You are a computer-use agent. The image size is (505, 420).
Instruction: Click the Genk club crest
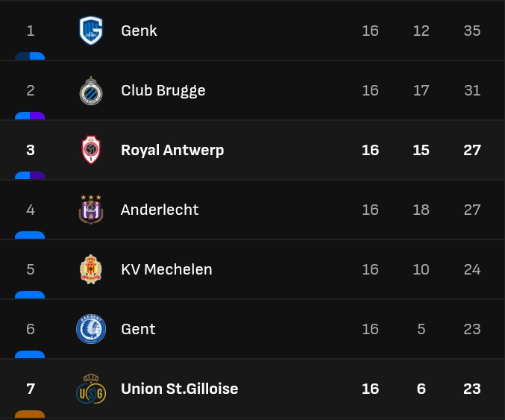[x=91, y=31]
